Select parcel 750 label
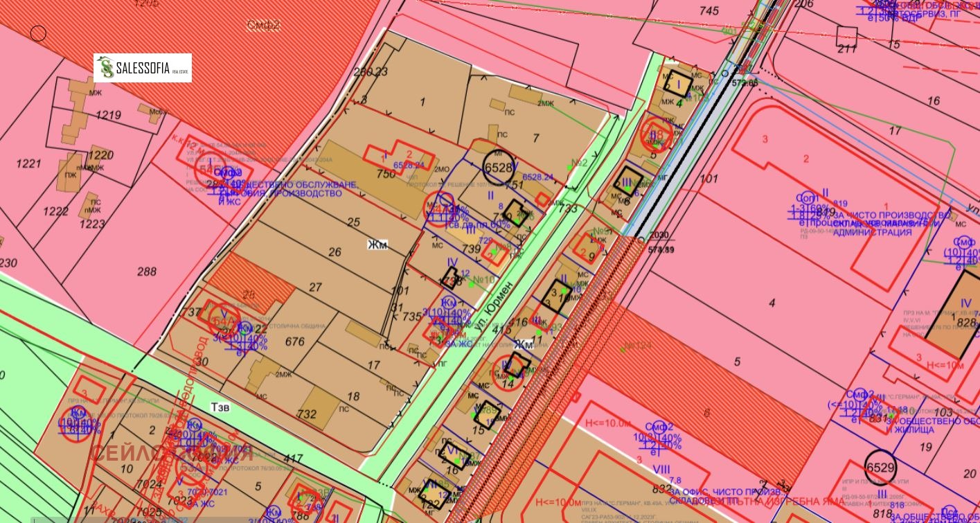 pos(386,174)
